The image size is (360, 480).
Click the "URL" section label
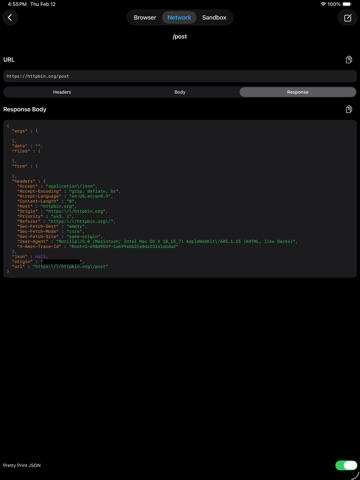(9, 60)
